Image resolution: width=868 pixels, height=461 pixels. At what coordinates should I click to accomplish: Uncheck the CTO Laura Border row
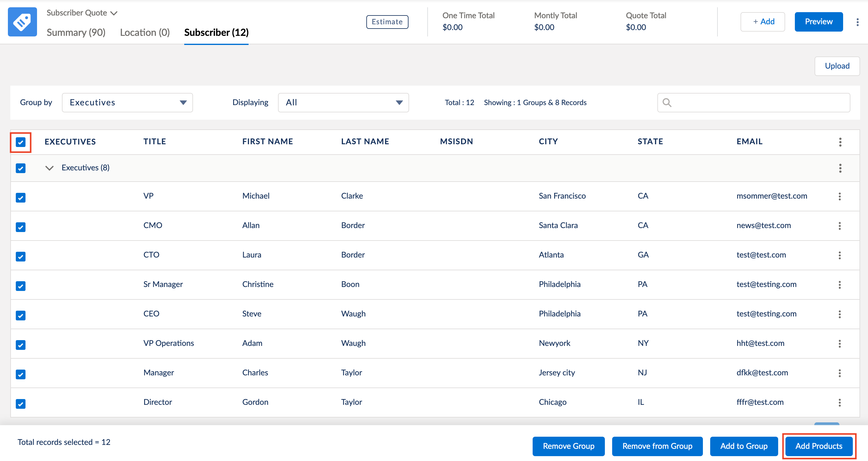[21, 256]
